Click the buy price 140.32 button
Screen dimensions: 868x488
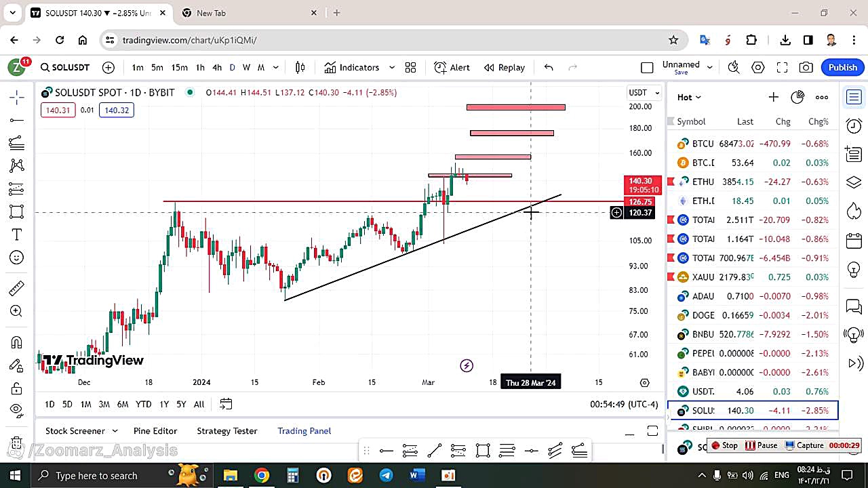tap(117, 110)
